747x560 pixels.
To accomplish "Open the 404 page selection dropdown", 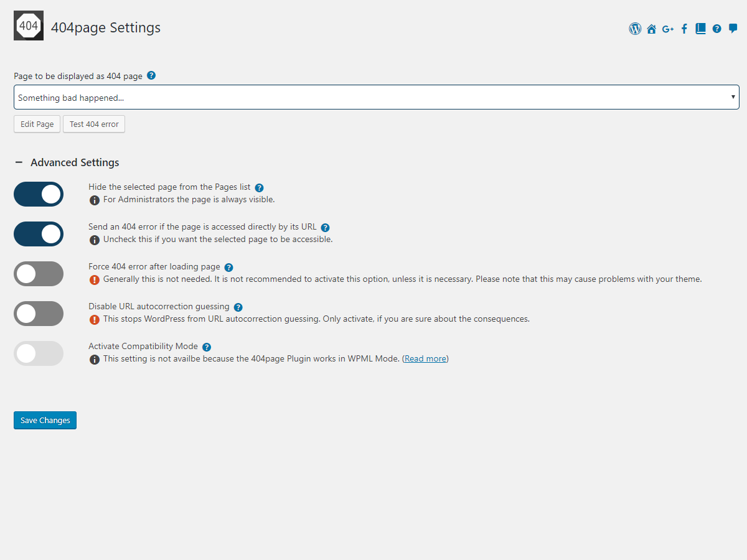I will [376, 98].
